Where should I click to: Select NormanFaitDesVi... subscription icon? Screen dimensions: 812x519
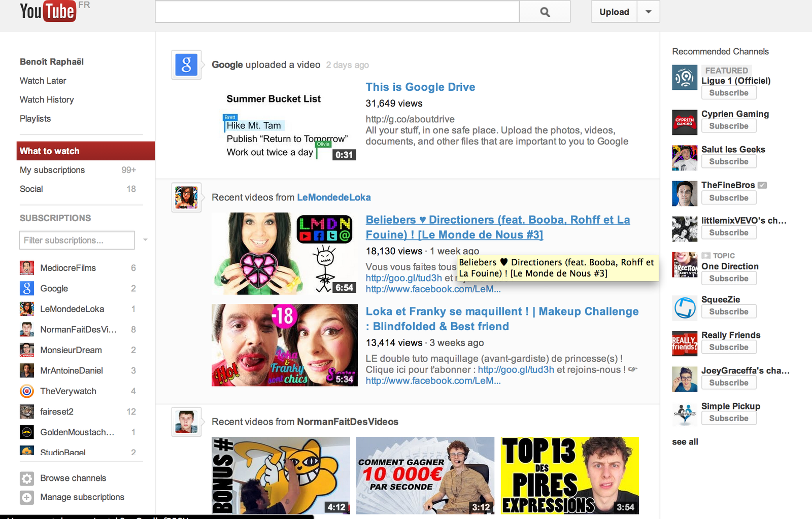pos(27,329)
